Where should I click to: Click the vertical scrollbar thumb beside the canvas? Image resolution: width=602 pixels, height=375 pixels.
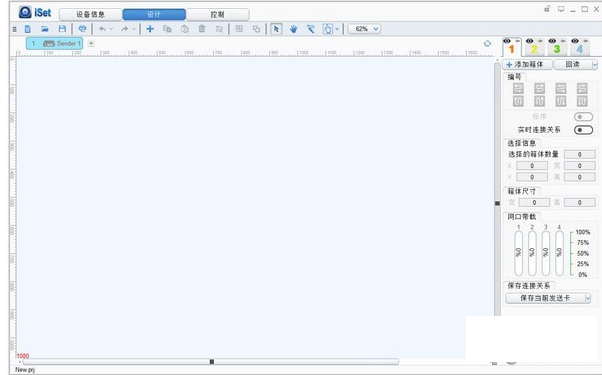pos(497,203)
